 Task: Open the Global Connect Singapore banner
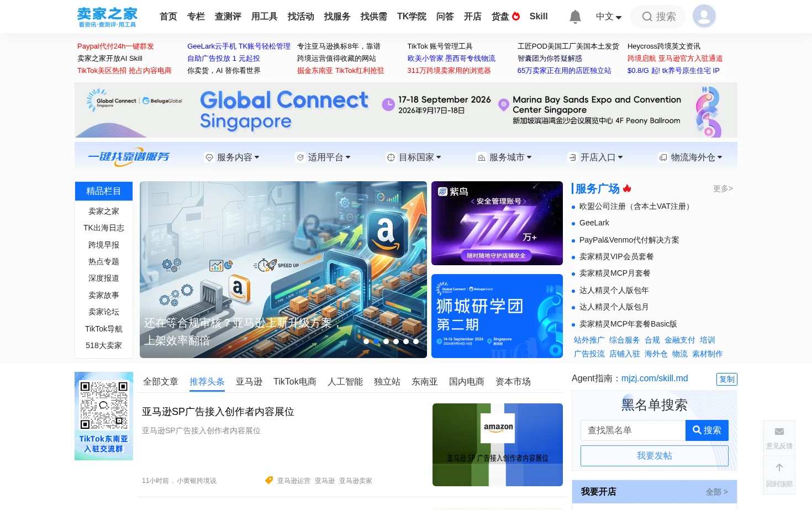pyautogui.click(x=406, y=110)
